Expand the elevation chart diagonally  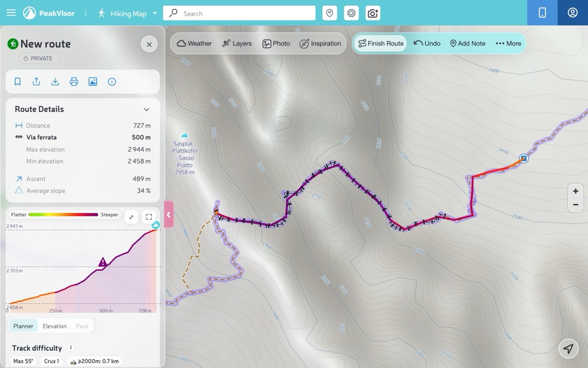pos(131,217)
